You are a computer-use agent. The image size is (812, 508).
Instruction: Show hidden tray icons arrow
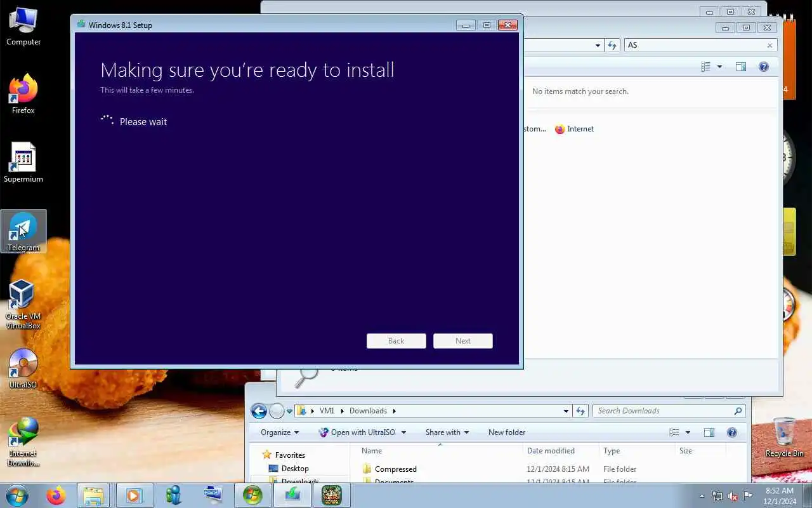702,496
